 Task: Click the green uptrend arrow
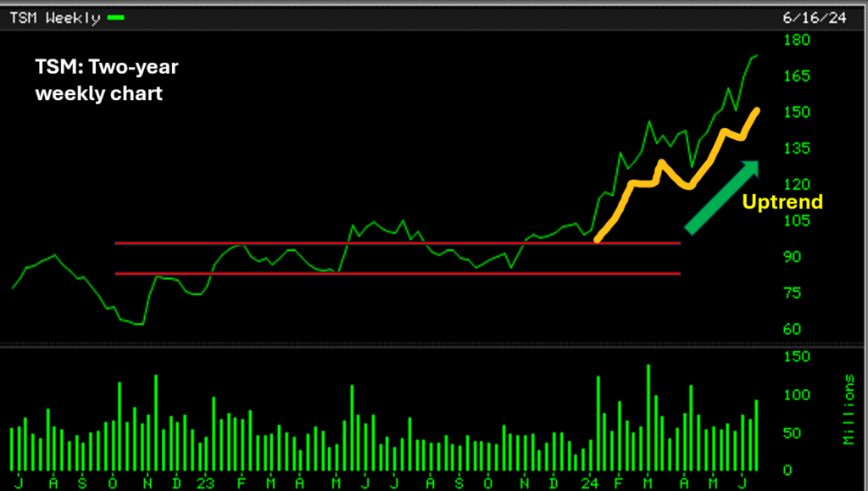click(x=723, y=196)
